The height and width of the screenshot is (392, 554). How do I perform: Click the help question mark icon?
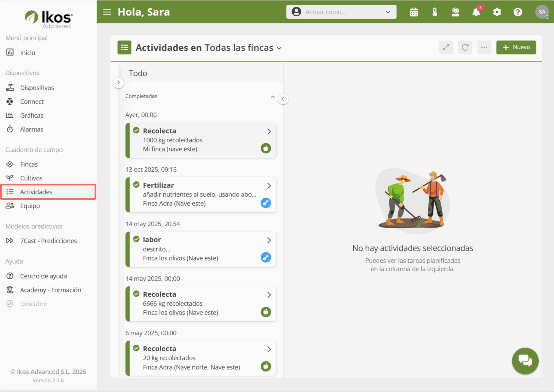pos(518,12)
